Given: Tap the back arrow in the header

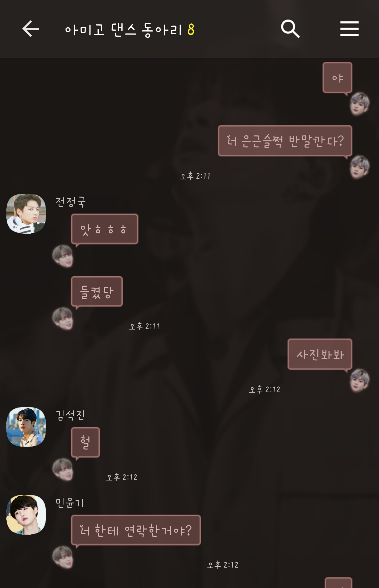Looking at the screenshot, I should pos(31,29).
